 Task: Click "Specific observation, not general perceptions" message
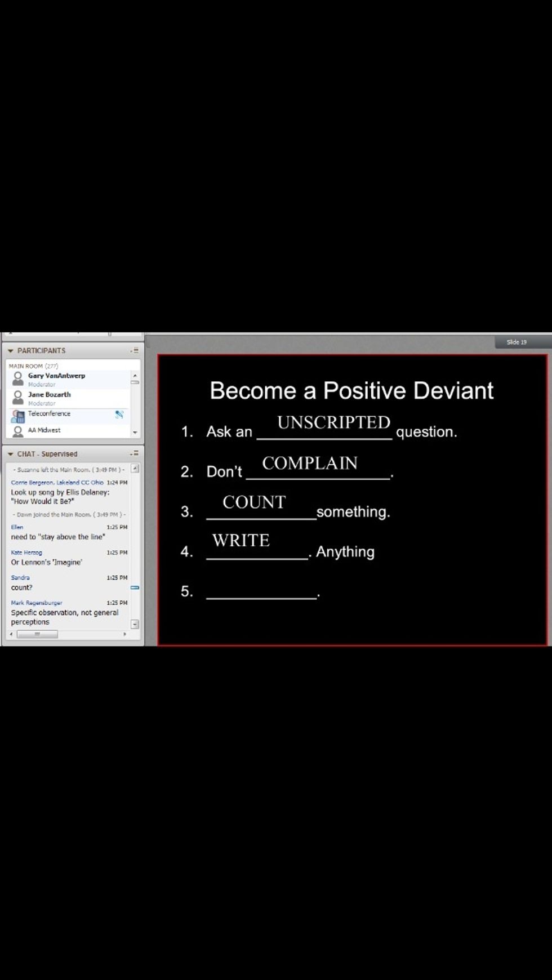pos(65,617)
